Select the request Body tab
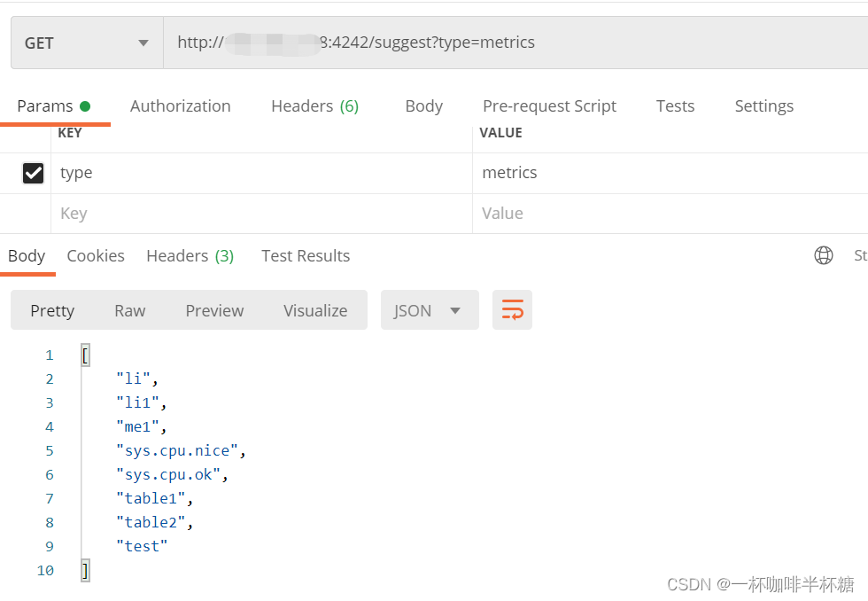This screenshot has height=601, width=868. pyautogui.click(x=423, y=106)
